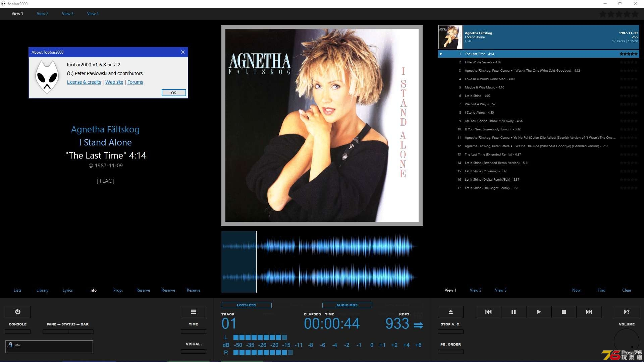
Task: Switch to View 4 tab at top
Action: point(93,14)
